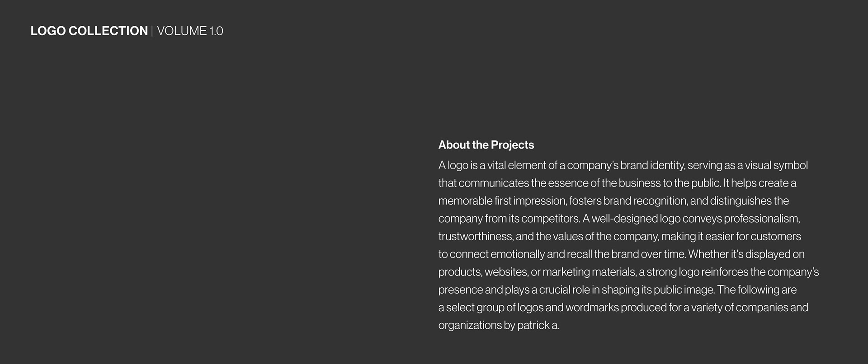This screenshot has width=868, height=364.
Task: Click the word 'professionalism' in the paragraph
Action: pos(762,219)
